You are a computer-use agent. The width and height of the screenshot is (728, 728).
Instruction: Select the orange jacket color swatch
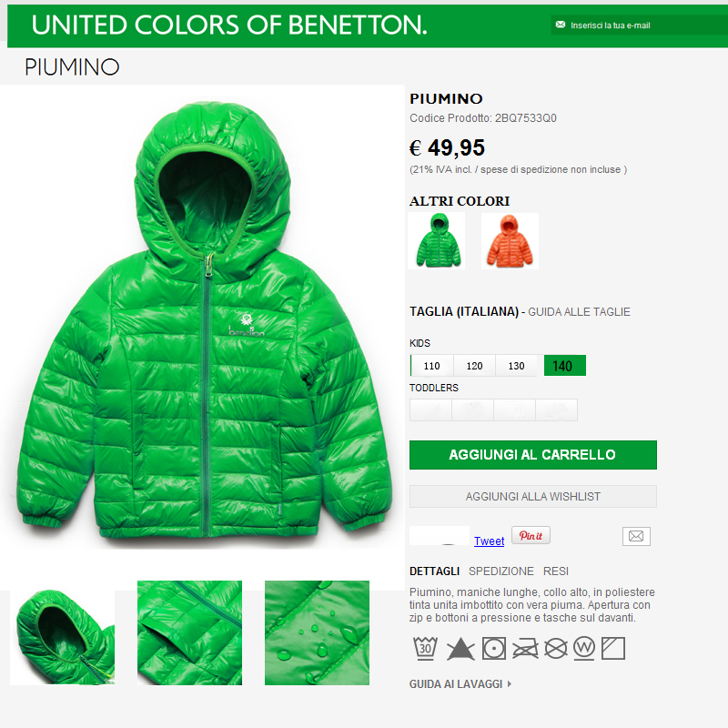510,241
